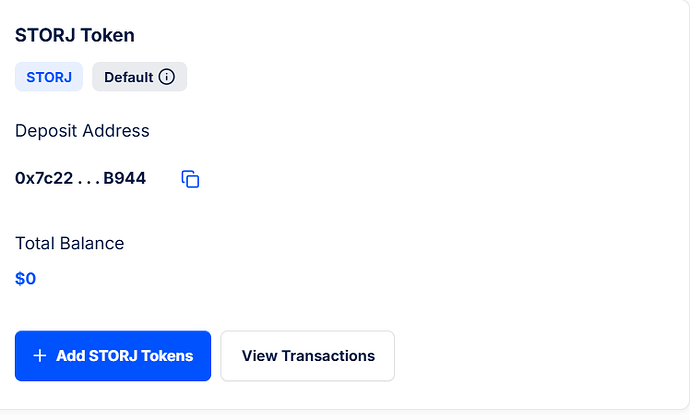Click the B944 ending of the address

click(125, 178)
